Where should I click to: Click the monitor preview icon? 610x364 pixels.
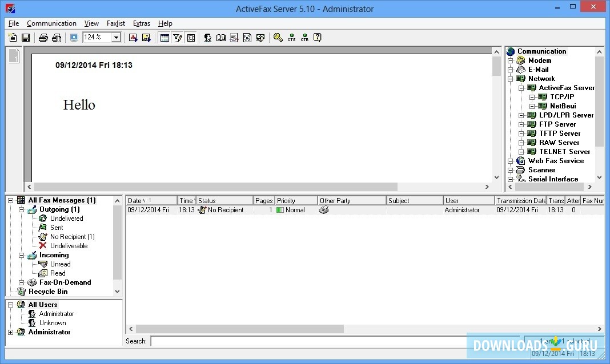click(74, 38)
